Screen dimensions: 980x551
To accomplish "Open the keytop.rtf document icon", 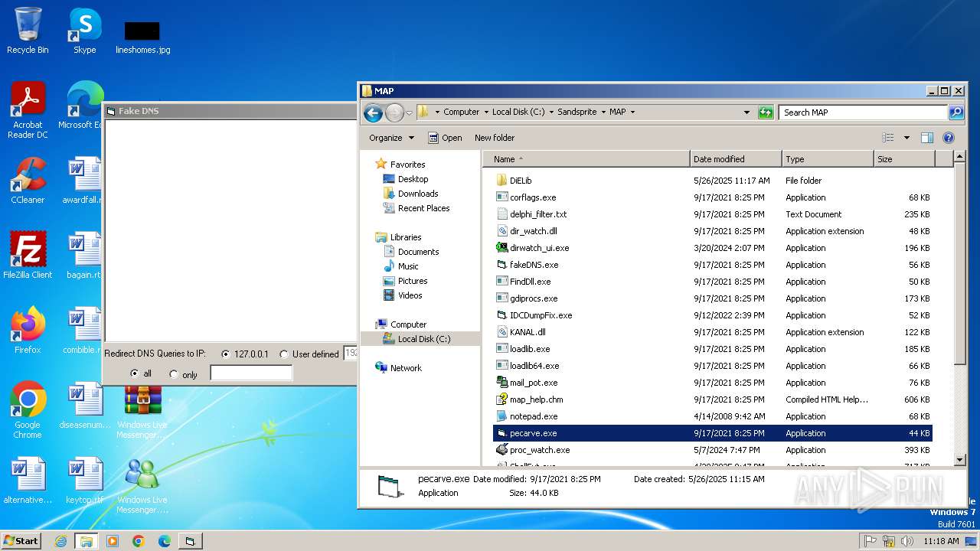I will pos(84,480).
